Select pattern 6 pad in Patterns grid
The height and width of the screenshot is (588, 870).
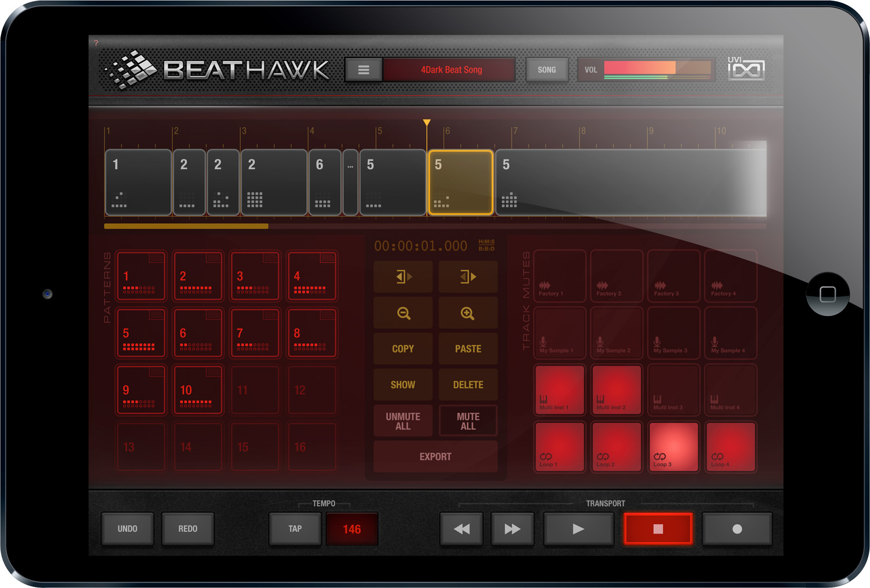[198, 333]
